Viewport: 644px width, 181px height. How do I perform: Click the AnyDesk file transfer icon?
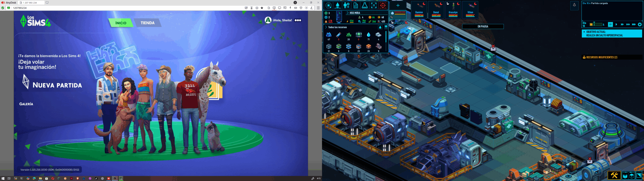click(x=269, y=8)
